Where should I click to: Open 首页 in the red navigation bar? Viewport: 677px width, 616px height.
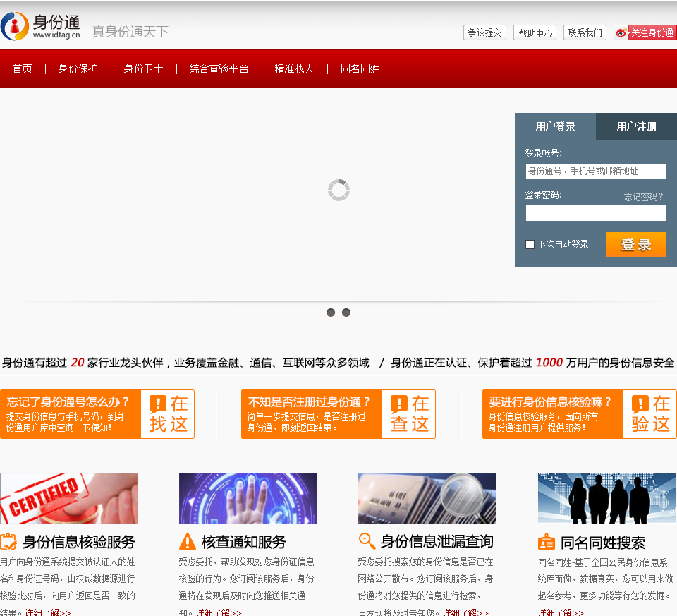(23, 68)
